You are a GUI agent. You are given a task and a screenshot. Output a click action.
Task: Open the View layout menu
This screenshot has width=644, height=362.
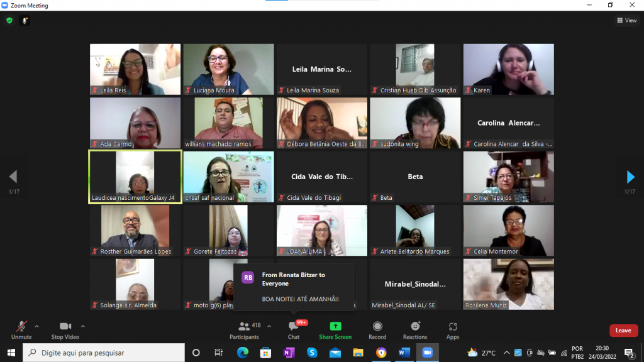tap(626, 21)
